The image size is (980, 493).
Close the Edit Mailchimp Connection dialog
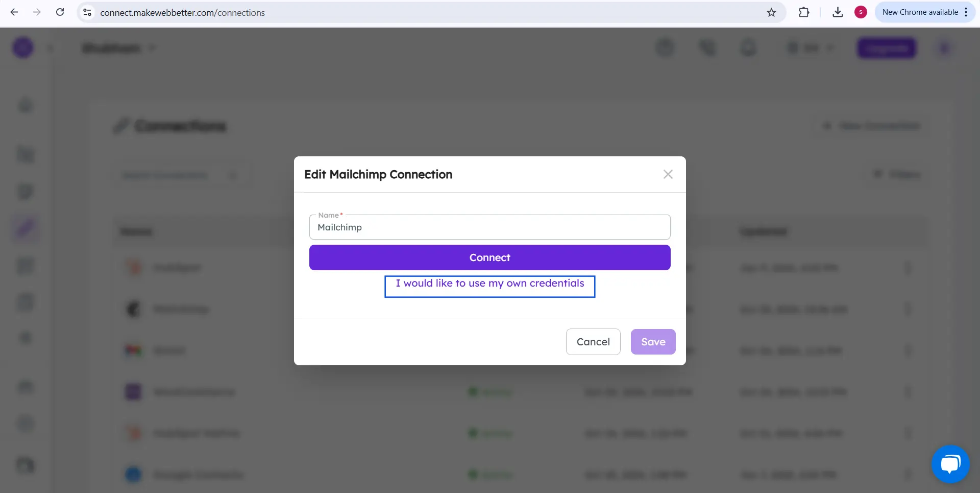668,174
